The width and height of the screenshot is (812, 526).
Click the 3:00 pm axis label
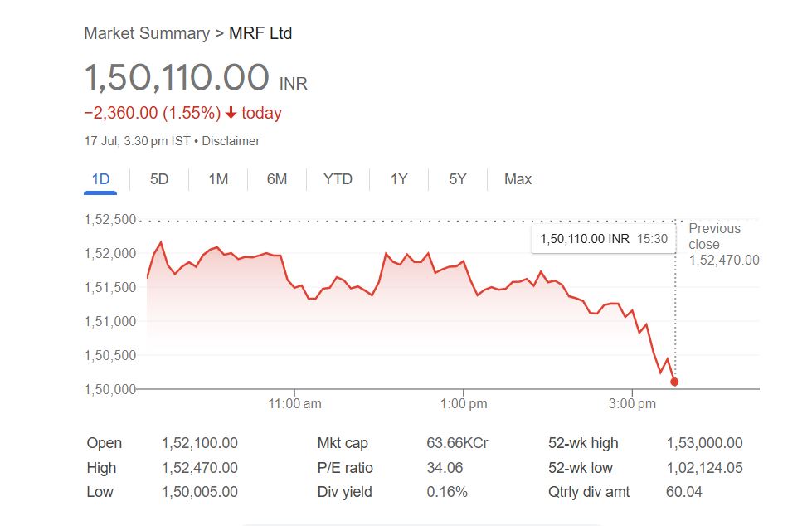point(632,404)
